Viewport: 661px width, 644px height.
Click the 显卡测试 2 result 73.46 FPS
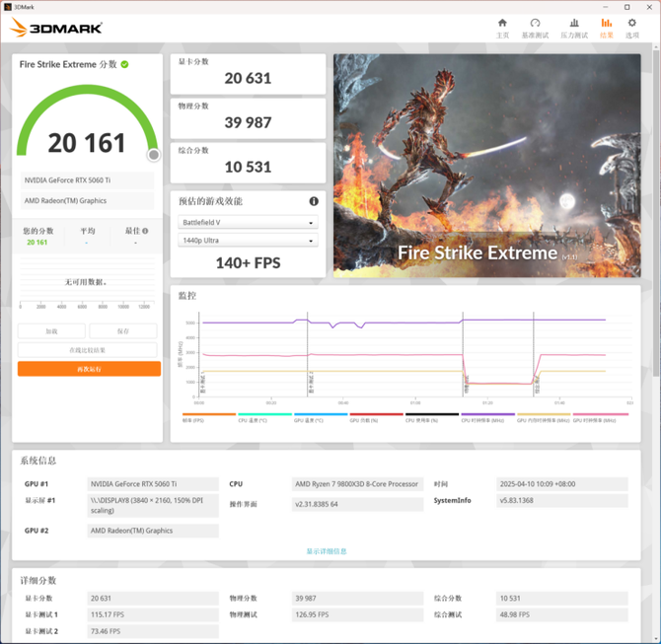(x=153, y=631)
